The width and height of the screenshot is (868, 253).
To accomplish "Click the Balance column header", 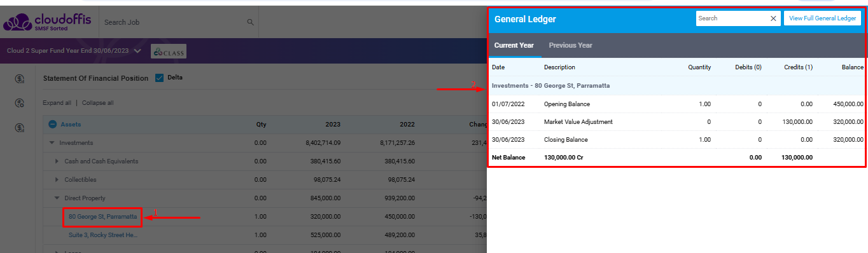I will click(x=853, y=67).
